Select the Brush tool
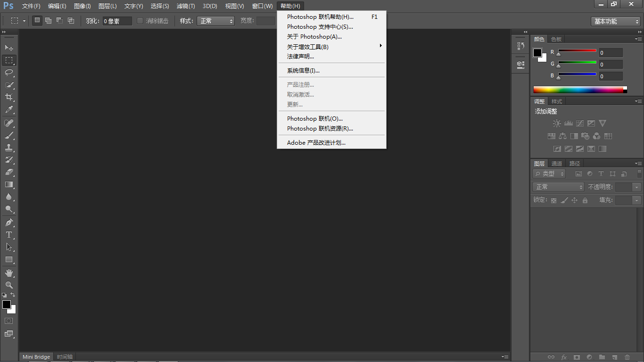Viewport: 644px width, 362px height. [x=9, y=135]
